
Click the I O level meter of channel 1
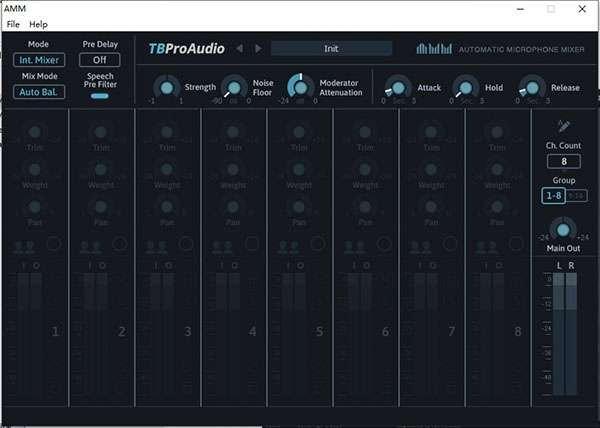30,334
